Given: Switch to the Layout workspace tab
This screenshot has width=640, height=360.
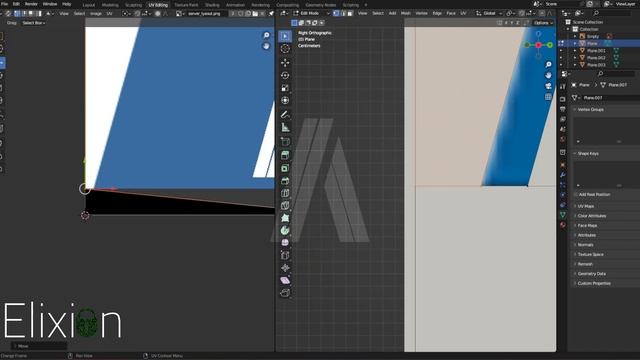Looking at the screenshot, I should coord(89,5).
